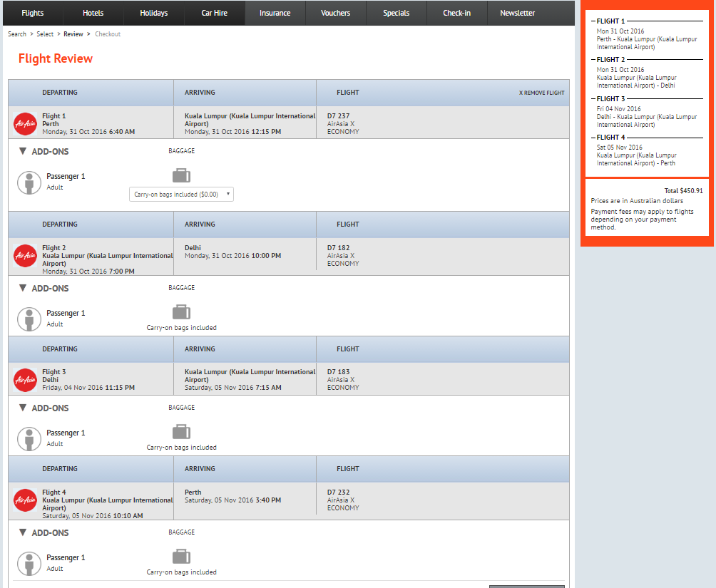Click Prices are in Australian dollars note
The image size is (716, 588).
pos(637,201)
